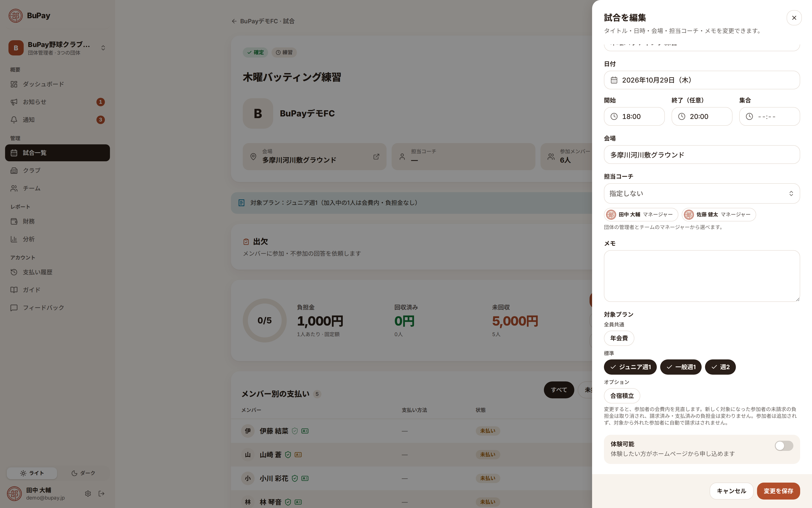The image size is (812, 508).
Task: Click the settings gear icon near 田中 大輔
Action: tap(88, 494)
